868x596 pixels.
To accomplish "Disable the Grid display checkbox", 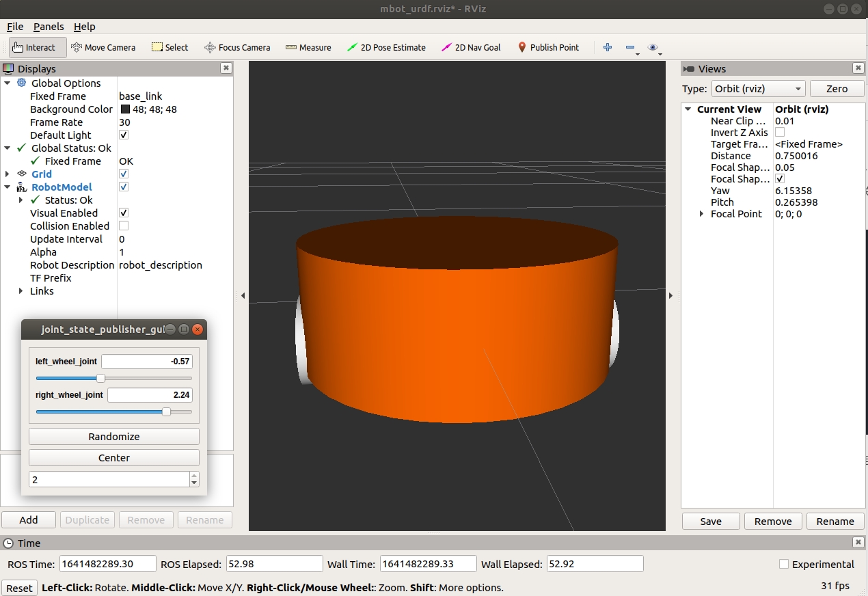I will click(x=124, y=174).
